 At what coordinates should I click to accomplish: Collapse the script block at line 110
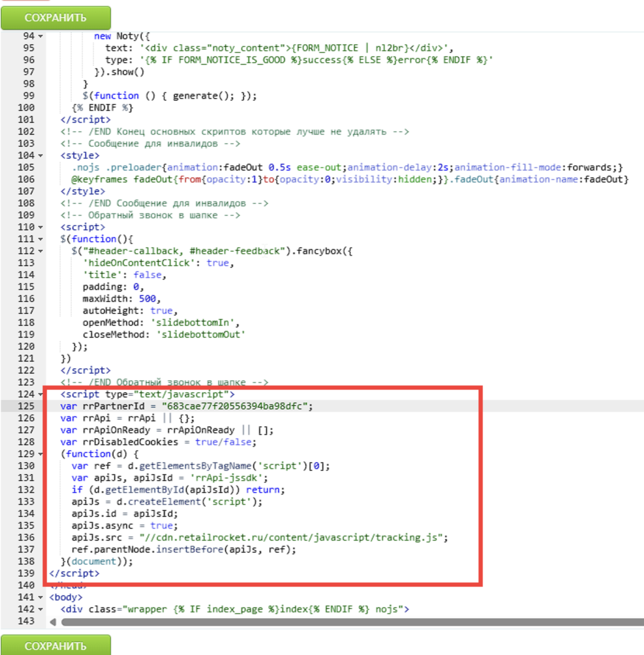tap(41, 227)
